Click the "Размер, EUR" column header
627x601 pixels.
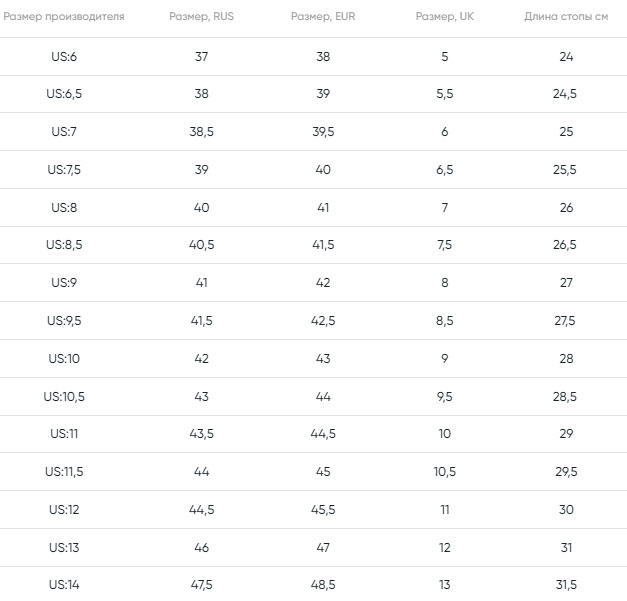point(323,18)
